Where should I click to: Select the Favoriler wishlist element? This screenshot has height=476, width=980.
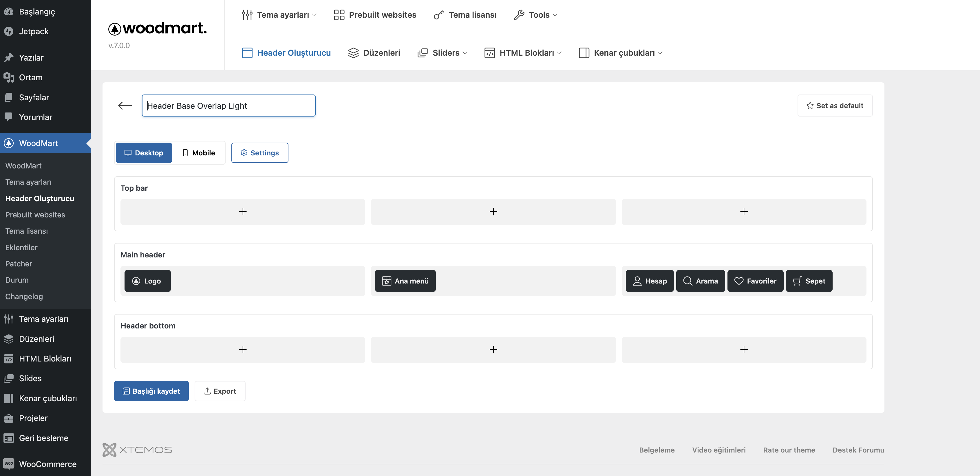click(755, 281)
